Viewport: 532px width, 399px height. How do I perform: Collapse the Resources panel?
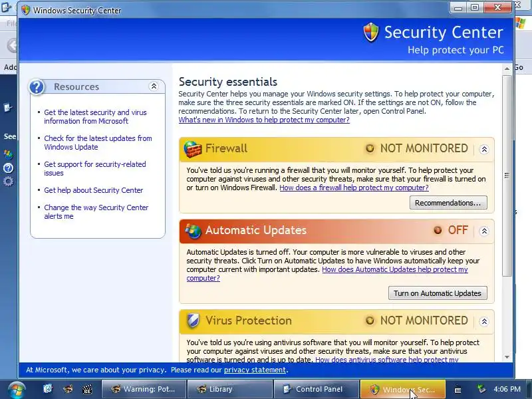click(x=154, y=86)
